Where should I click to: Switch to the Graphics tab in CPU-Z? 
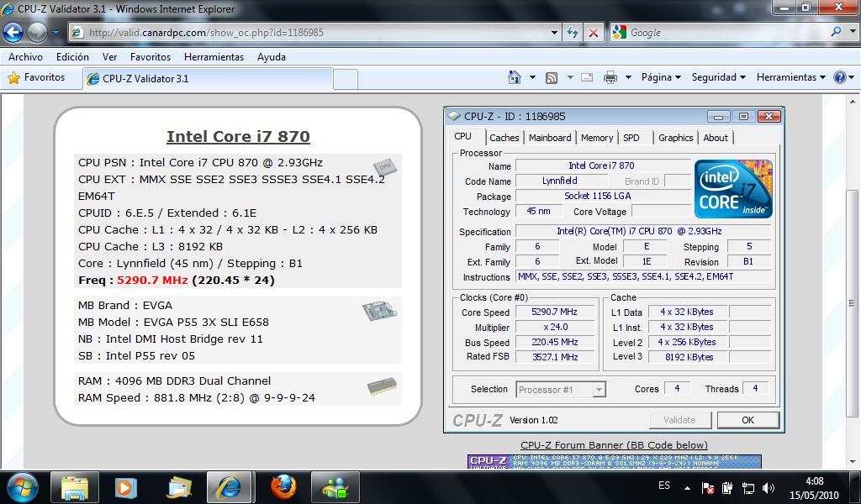tap(675, 138)
